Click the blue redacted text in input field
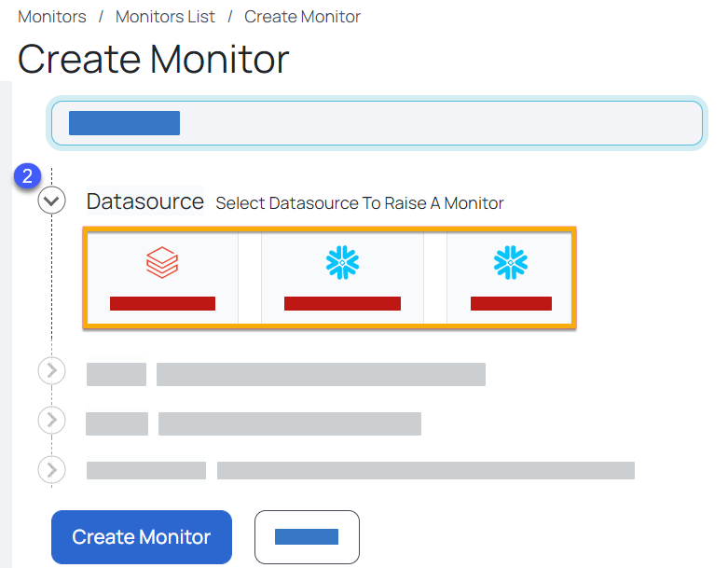The height and width of the screenshot is (568, 728). pyautogui.click(x=124, y=123)
